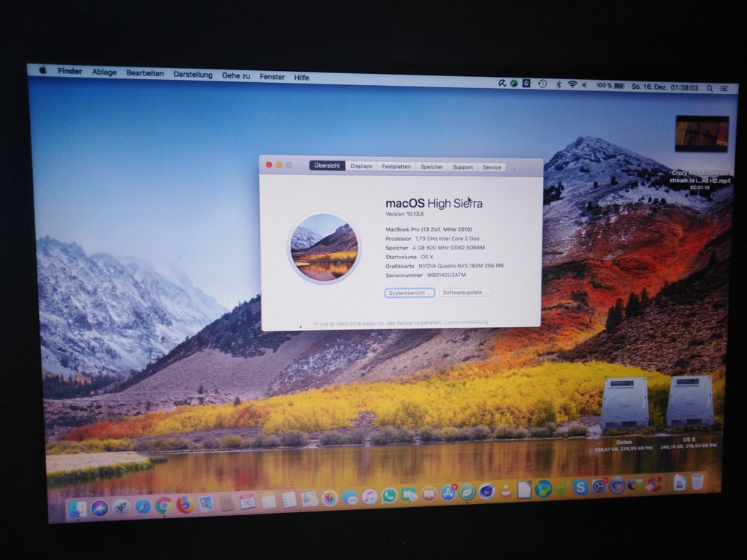This screenshot has width=747, height=560.
Task: Open the Fenster menu
Action: click(x=272, y=77)
